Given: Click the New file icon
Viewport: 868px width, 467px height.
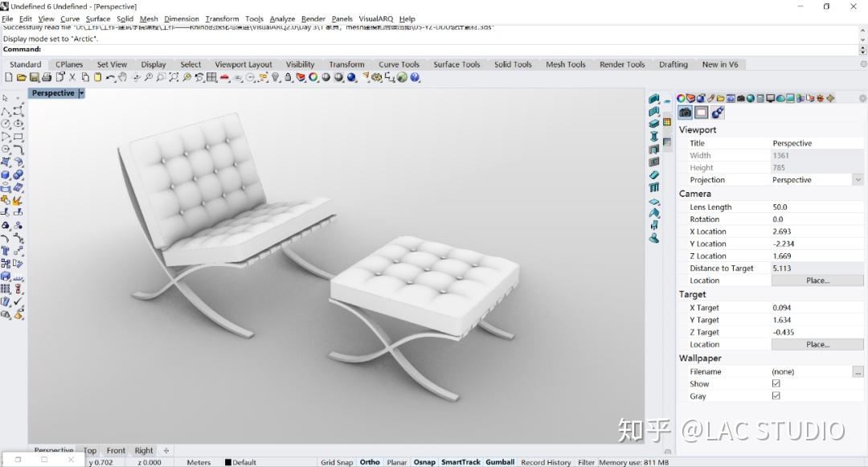Looking at the screenshot, I should (x=8, y=77).
